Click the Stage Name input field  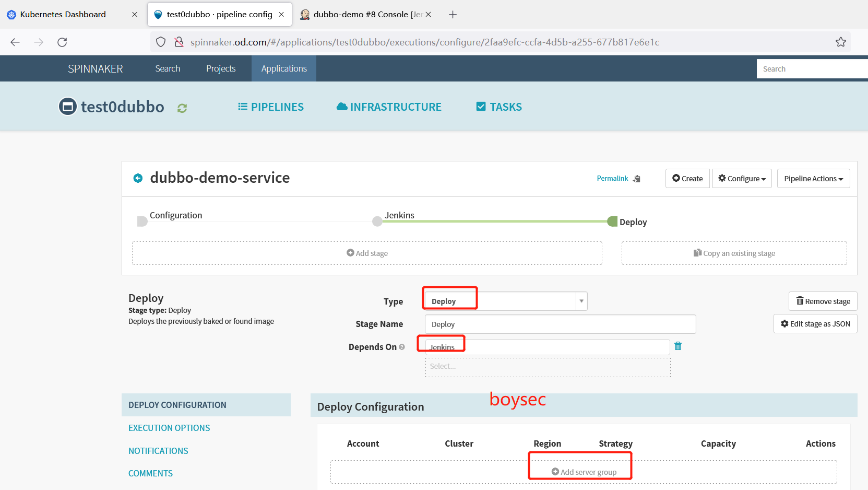(x=560, y=324)
